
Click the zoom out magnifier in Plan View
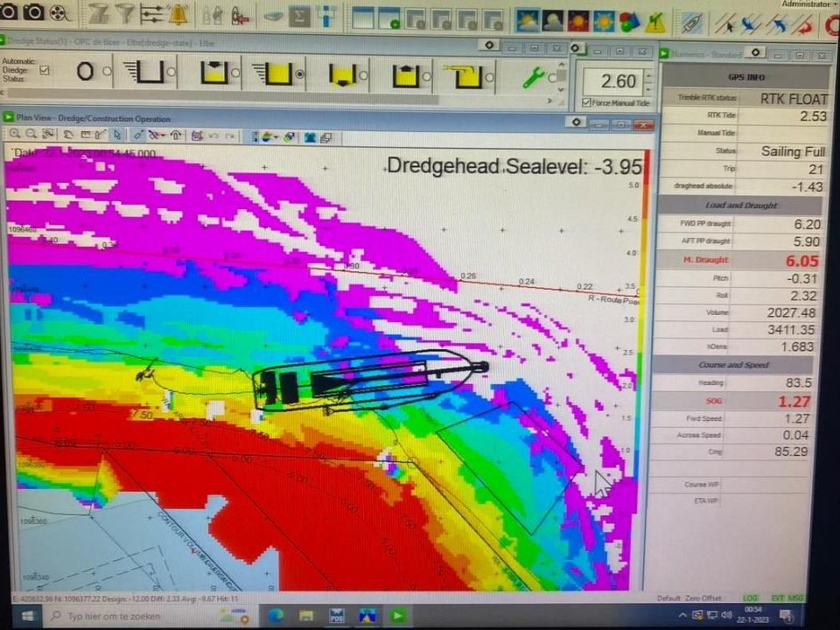pos(31,135)
